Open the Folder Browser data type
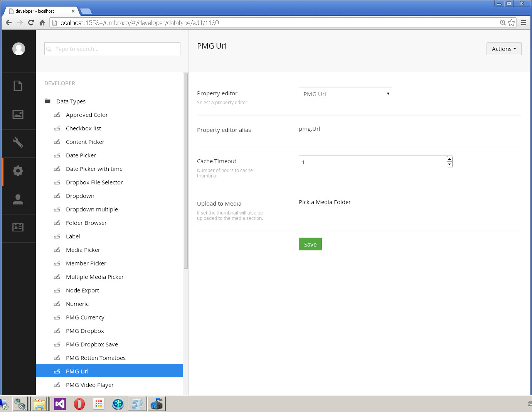The height and width of the screenshot is (412, 532). (86, 223)
